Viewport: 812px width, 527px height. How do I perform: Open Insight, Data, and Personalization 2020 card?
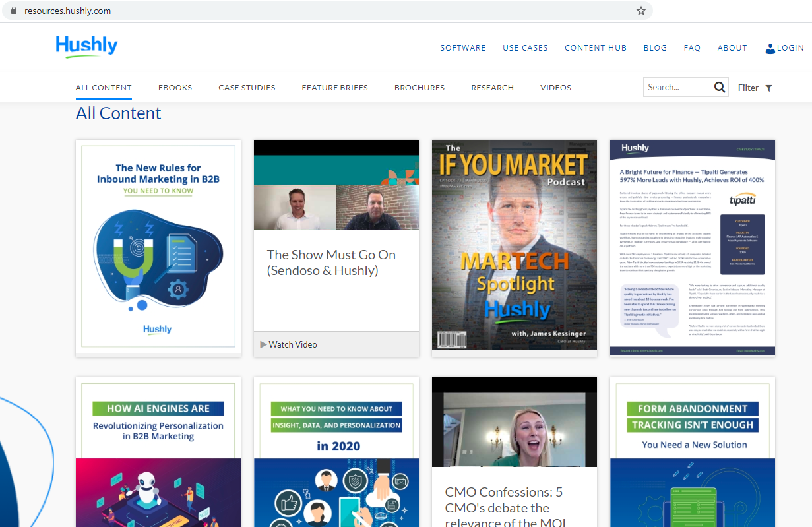[336, 452]
